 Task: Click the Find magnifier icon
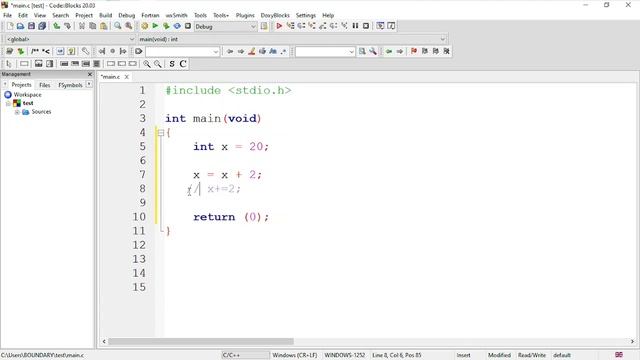click(118, 26)
